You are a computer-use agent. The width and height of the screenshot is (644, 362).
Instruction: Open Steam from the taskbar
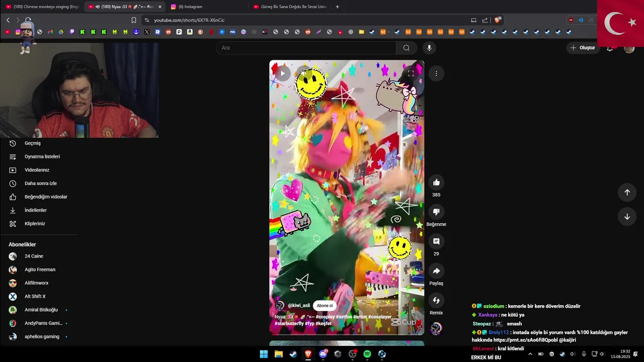click(x=293, y=354)
